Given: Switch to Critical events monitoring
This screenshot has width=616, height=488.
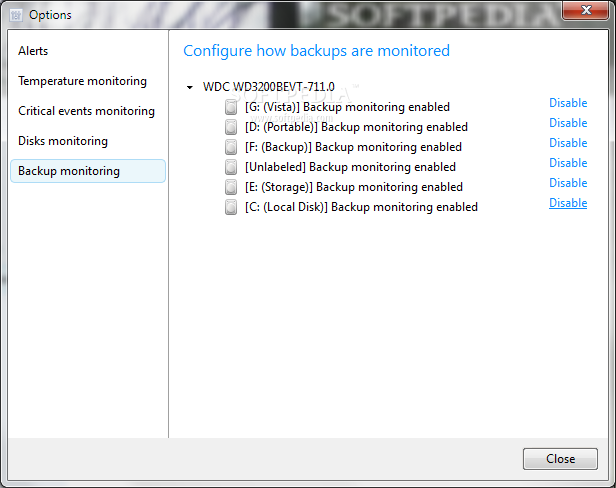Looking at the screenshot, I should click(x=86, y=111).
